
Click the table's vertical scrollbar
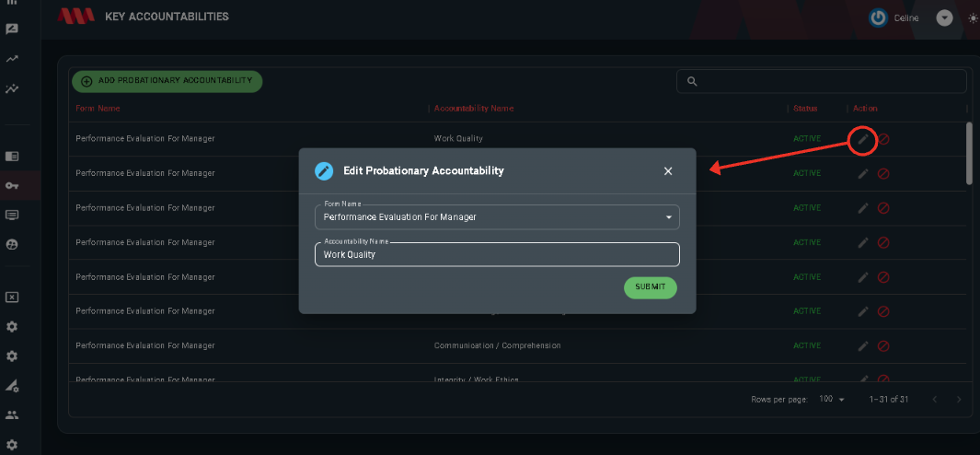[x=969, y=153]
